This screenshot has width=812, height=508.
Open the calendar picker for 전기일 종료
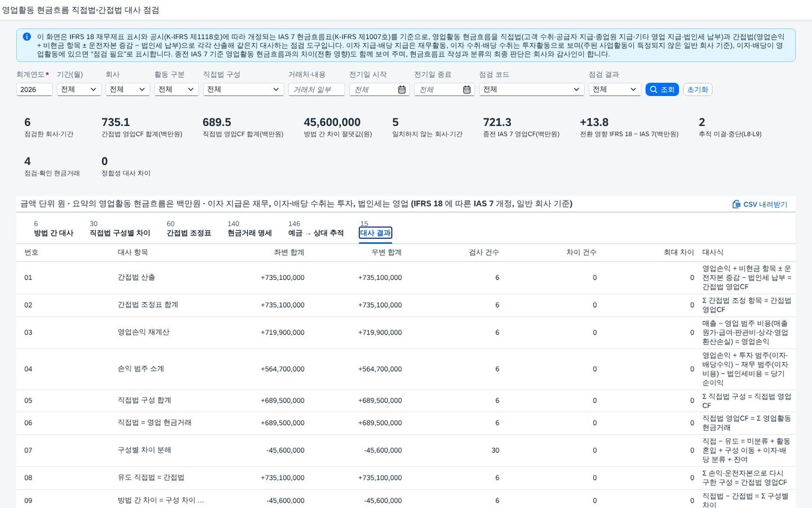point(467,89)
